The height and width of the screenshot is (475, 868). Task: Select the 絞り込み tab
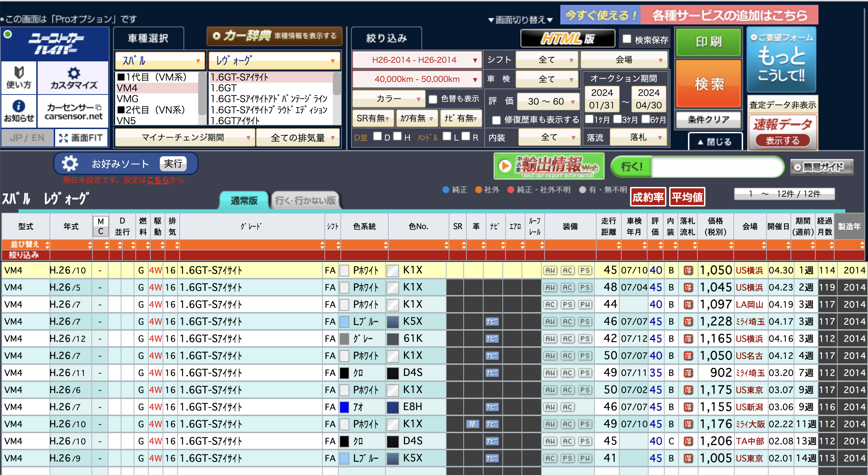(387, 38)
